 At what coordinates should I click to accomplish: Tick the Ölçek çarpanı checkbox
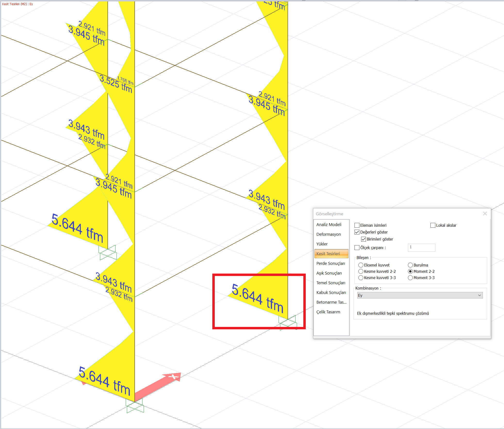(357, 248)
